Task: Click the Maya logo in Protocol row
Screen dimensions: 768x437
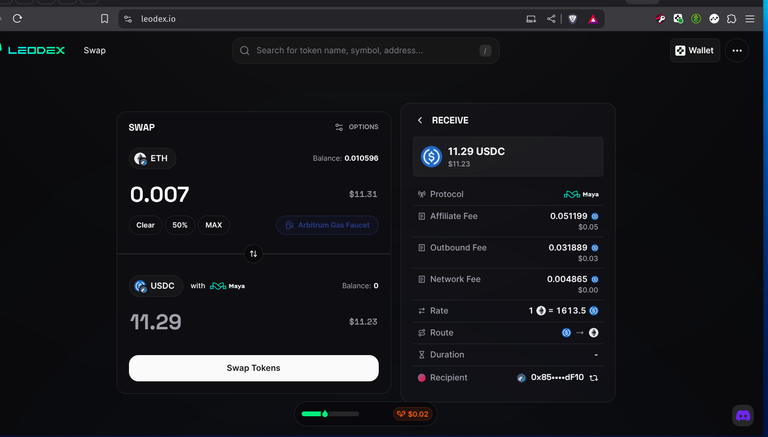Action: [581, 194]
